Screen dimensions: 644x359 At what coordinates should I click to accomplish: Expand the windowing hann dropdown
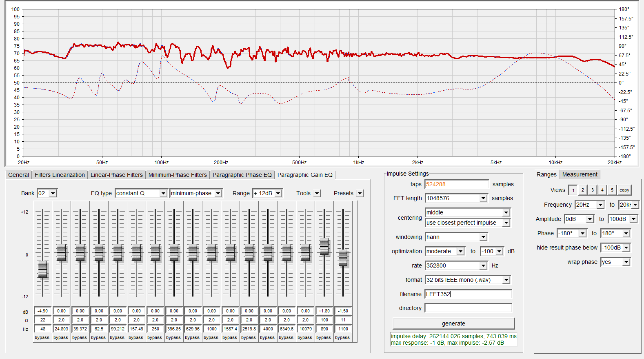click(483, 237)
